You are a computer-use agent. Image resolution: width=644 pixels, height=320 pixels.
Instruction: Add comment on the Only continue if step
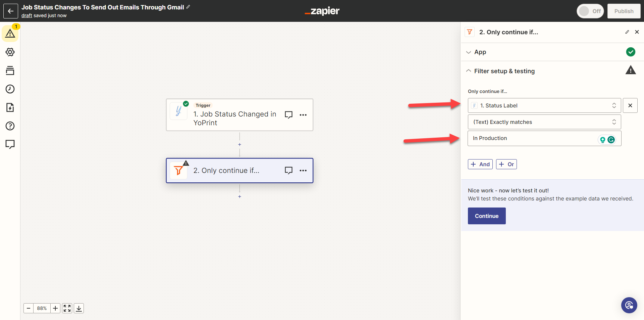(x=288, y=171)
